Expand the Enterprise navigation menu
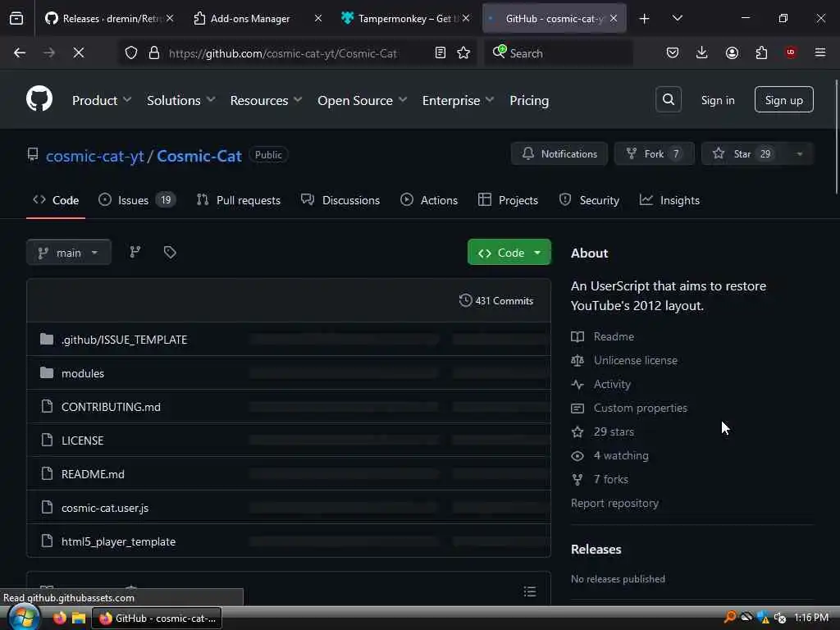 tap(458, 100)
